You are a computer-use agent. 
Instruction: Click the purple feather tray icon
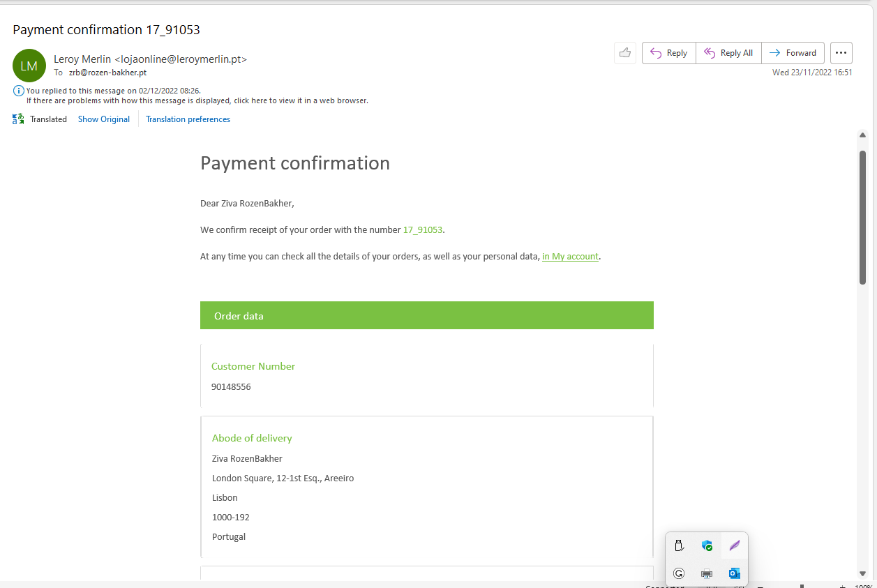[x=735, y=545]
